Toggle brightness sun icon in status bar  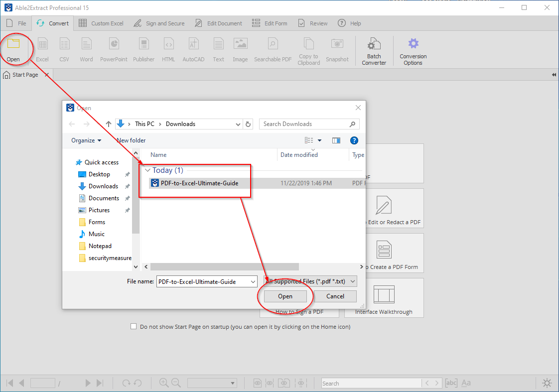point(547,383)
